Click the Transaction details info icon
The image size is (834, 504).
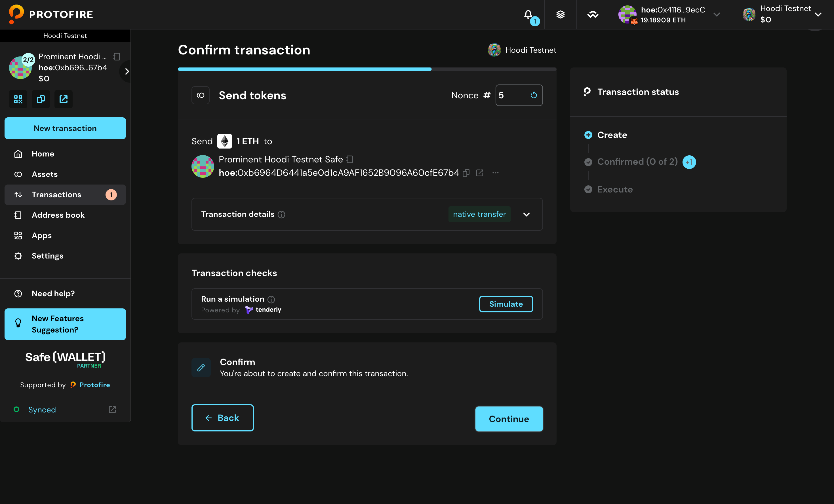tap(281, 215)
